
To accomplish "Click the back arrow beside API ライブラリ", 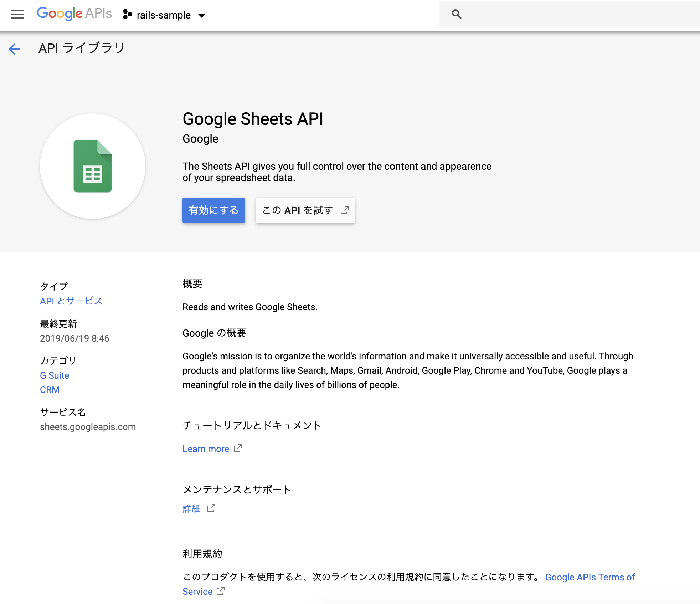I will point(14,49).
